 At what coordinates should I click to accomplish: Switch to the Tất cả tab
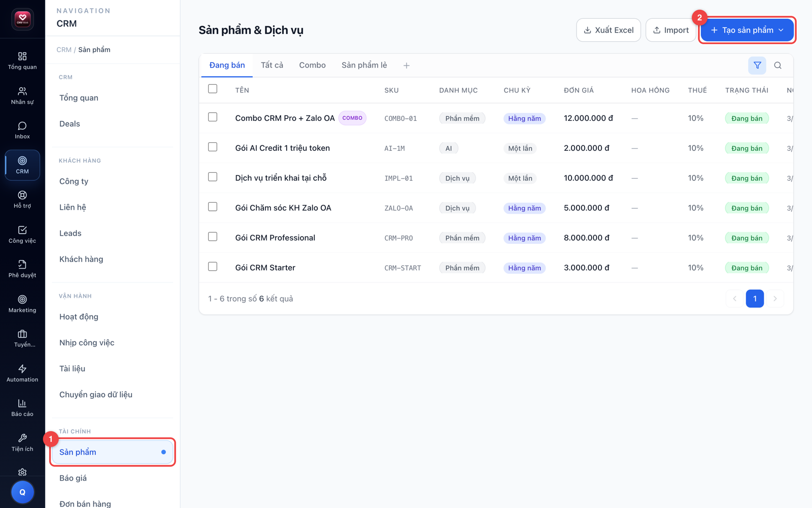272,65
